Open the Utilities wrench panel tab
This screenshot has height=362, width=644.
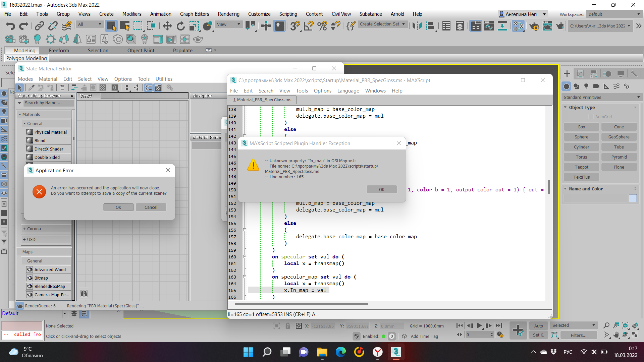coord(634,74)
